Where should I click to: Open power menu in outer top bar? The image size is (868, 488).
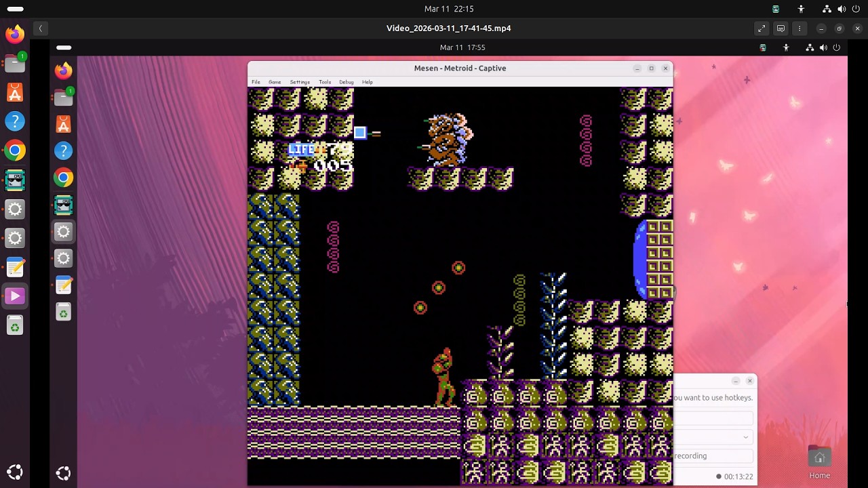(856, 9)
